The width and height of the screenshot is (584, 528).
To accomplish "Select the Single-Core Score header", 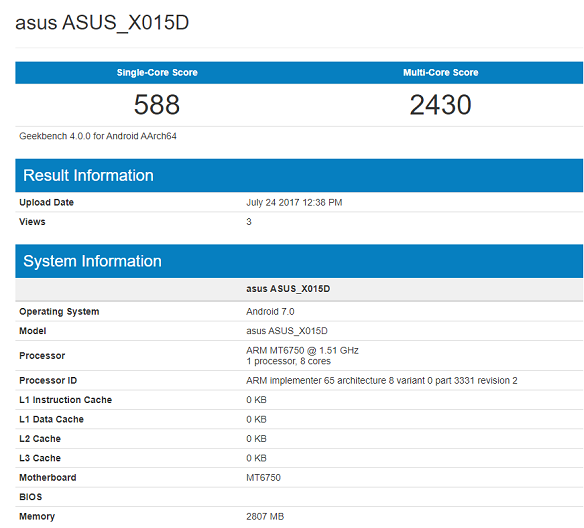I will (157, 72).
